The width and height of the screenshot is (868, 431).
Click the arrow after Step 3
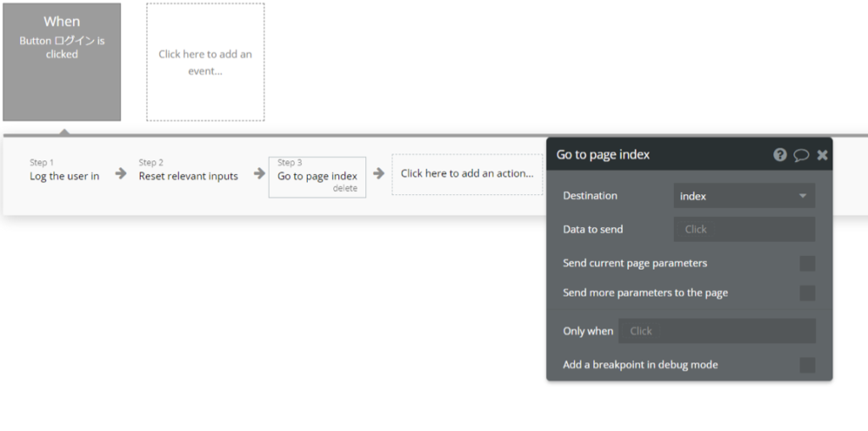tap(379, 173)
